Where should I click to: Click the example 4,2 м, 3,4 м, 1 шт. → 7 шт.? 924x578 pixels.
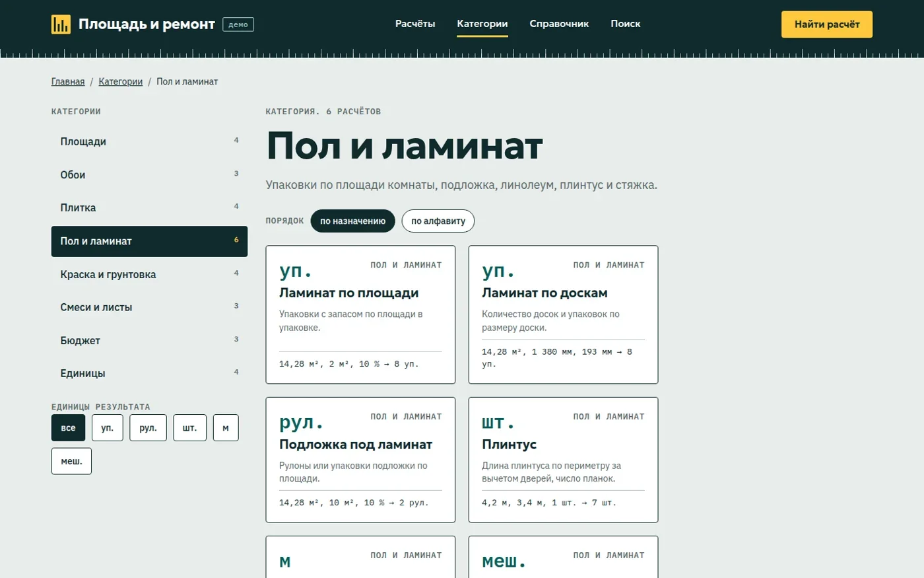pyautogui.click(x=549, y=503)
